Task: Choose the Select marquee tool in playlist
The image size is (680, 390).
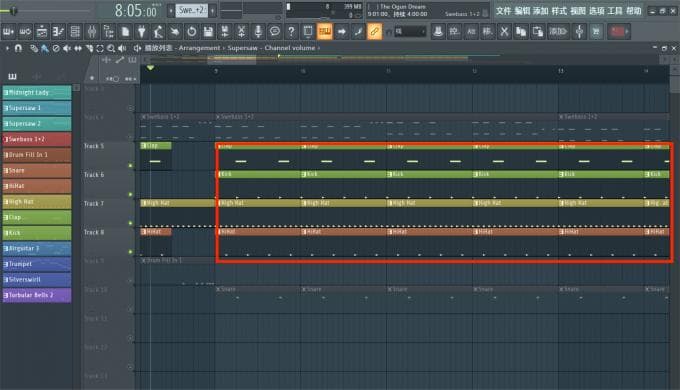Action: [100, 48]
